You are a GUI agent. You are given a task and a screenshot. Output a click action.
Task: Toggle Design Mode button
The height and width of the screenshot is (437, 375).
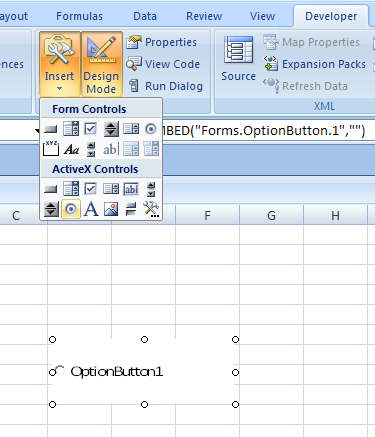101,64
